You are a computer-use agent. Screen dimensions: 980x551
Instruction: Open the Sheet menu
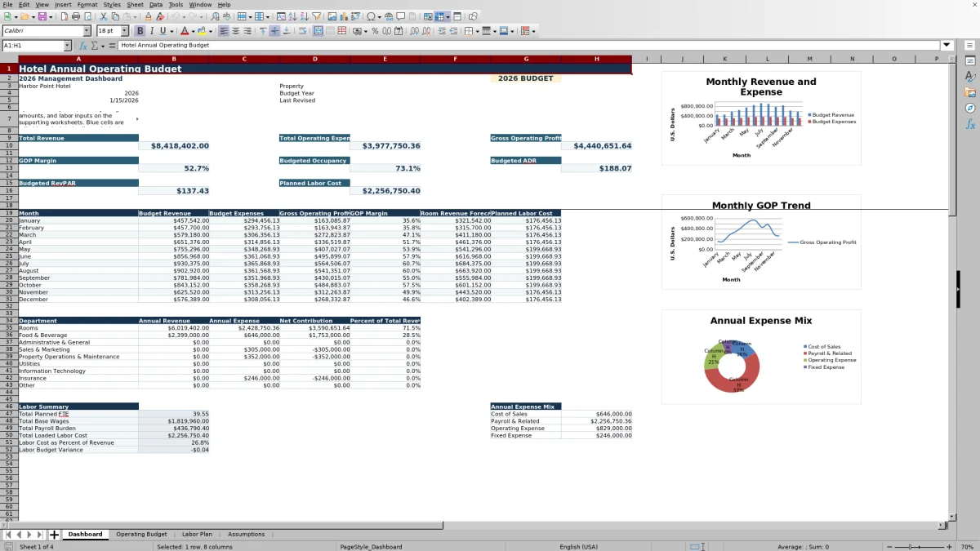point(135,4)
